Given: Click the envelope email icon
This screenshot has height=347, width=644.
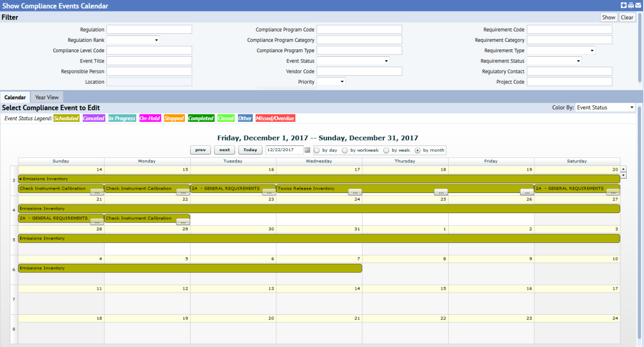Looking at the screenshot, I should pyautogui.click(x=638, y=5).
